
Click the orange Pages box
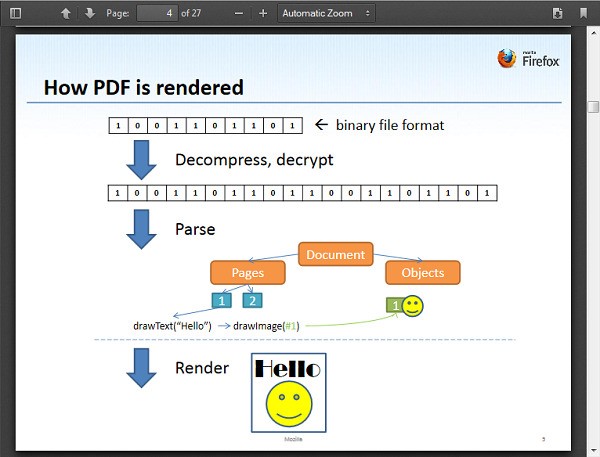click(x=247, y=273)
